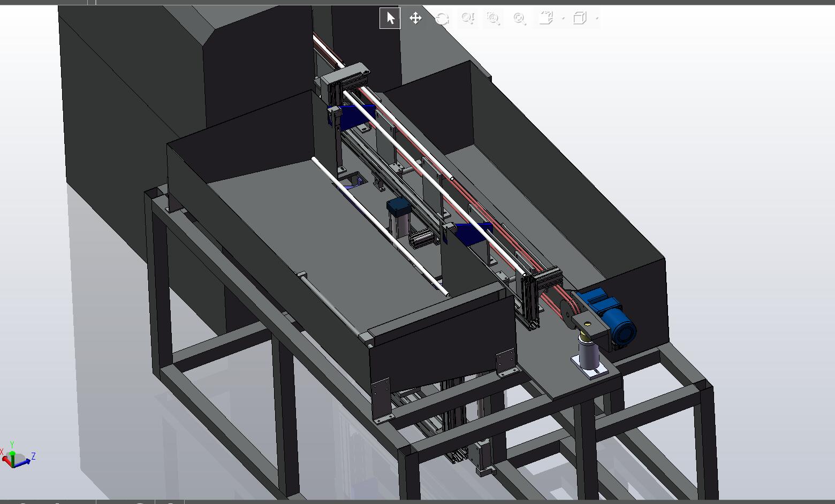Expand the display style dropdown arrow
835x504 pixels.
click(597, 19)
